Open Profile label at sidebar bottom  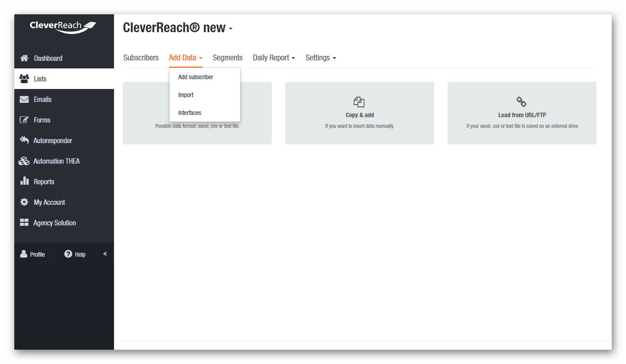pos(38,254)
